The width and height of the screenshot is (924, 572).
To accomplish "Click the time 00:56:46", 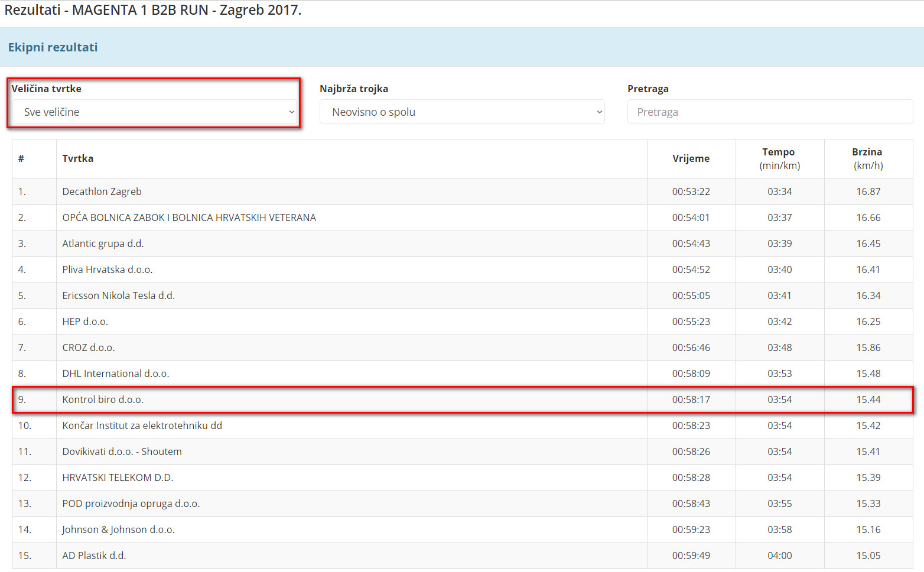I will [691, 347].
